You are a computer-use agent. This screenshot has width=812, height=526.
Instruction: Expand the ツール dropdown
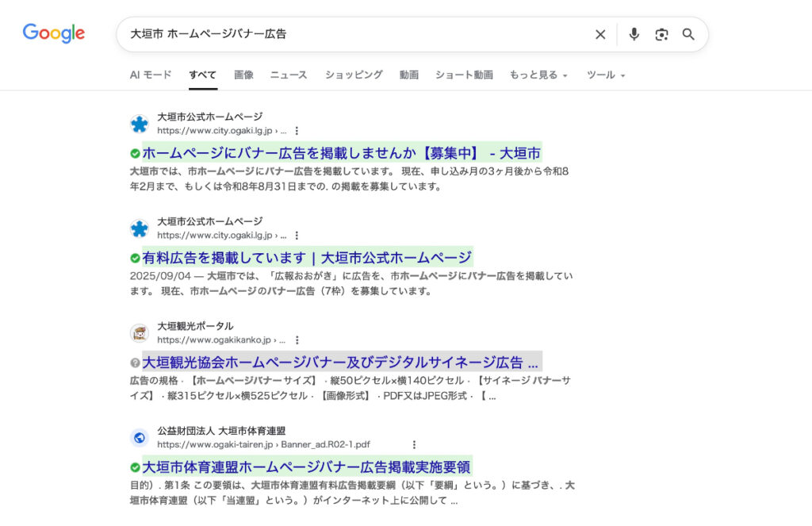coord(606,75)
